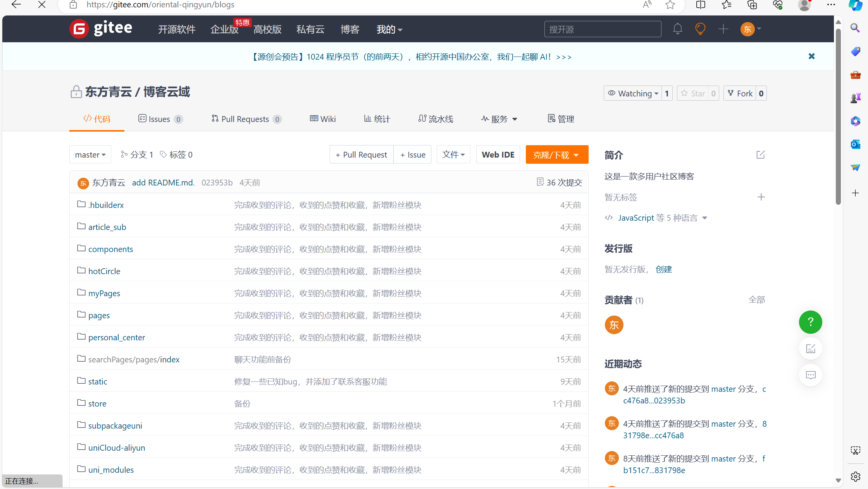Open the favorites list icon

click(x=727, y=5)
